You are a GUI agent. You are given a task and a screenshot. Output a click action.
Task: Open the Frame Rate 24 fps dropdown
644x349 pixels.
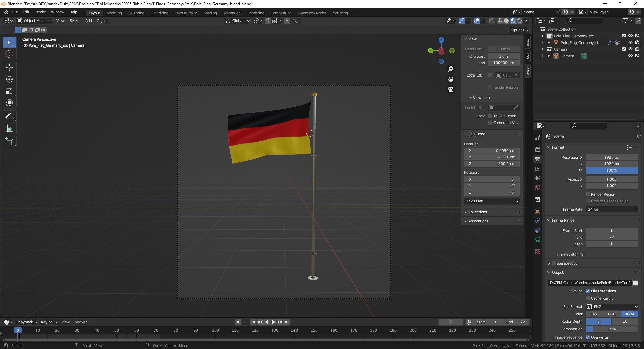(x=612, y=209)
